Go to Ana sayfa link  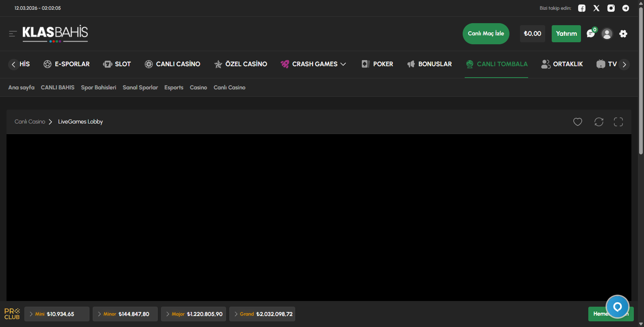pyautogui.click(x=22, y=87)
